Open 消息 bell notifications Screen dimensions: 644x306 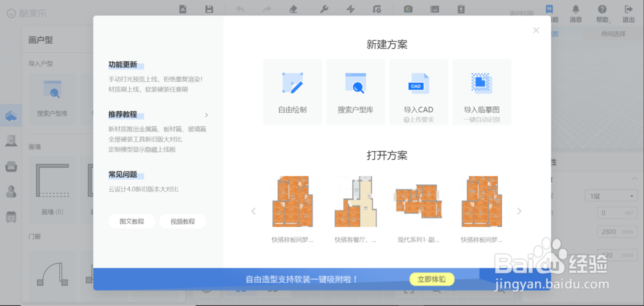point(576,13)
